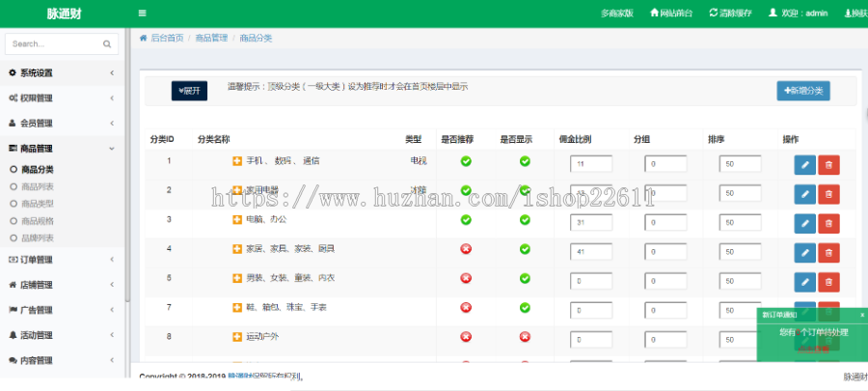Close the 新订单通知 popup

click(x=862, y=315)
